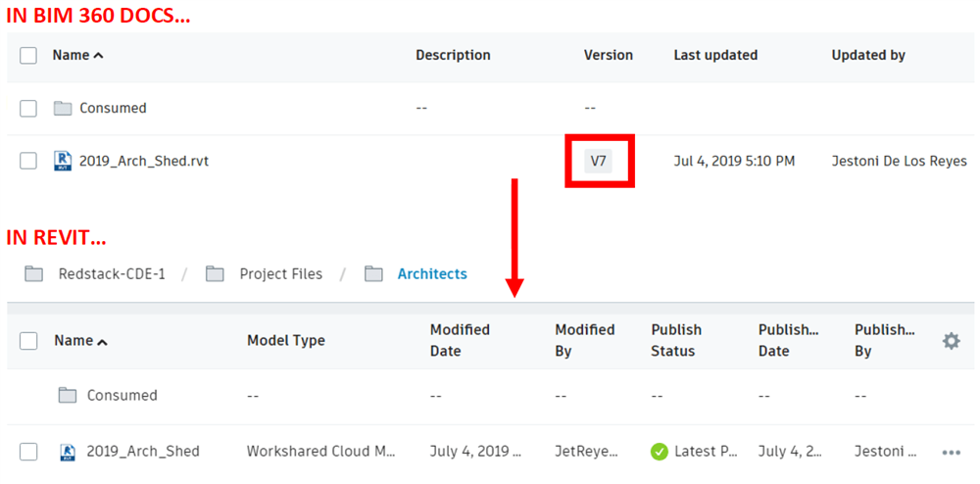Click Revit file icon for 2019_Arch_Shed.rvt
The height and width of the screenshot is (484, 980).
pyautogui.click(x=63, y=161)
